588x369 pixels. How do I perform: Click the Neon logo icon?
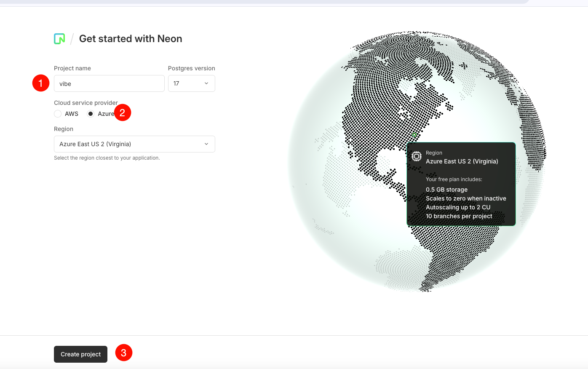(59, 39)
